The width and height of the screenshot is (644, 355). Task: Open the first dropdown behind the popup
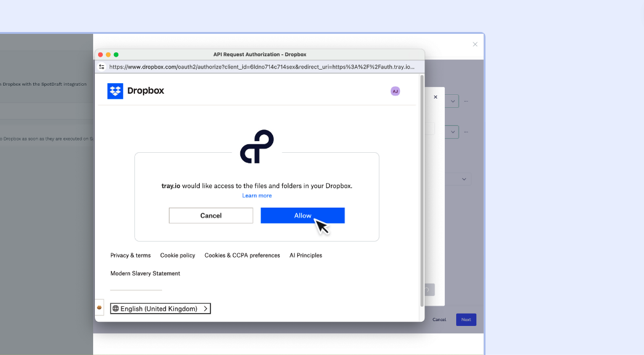[x=452, y=101]
